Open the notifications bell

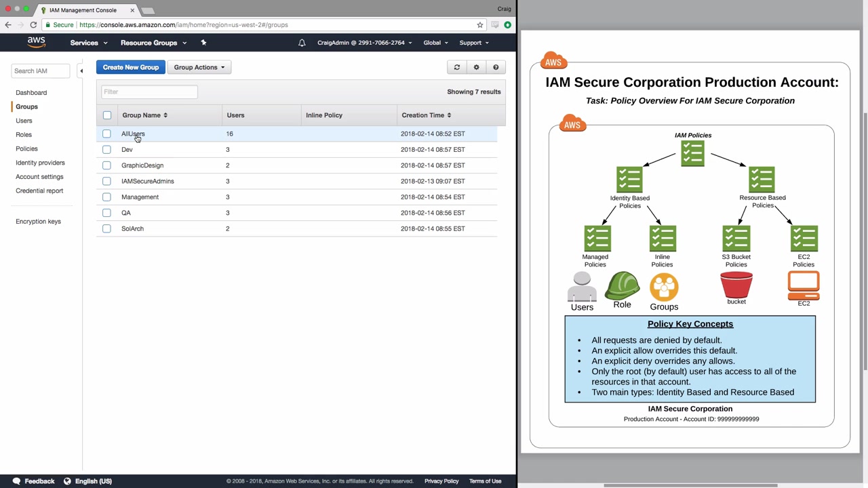pyautogui.click(x=302, y=43)
